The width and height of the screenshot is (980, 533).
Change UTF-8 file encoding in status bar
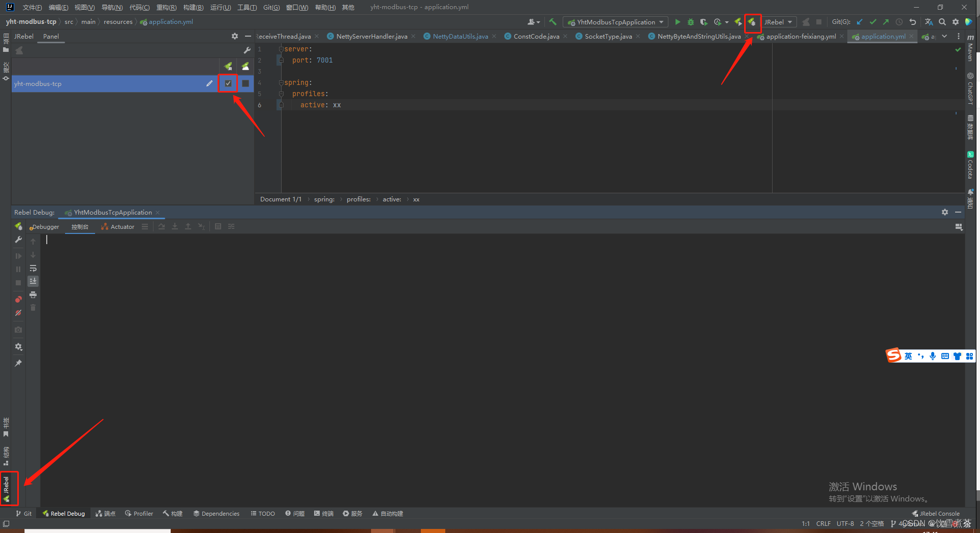click(845, 523)
